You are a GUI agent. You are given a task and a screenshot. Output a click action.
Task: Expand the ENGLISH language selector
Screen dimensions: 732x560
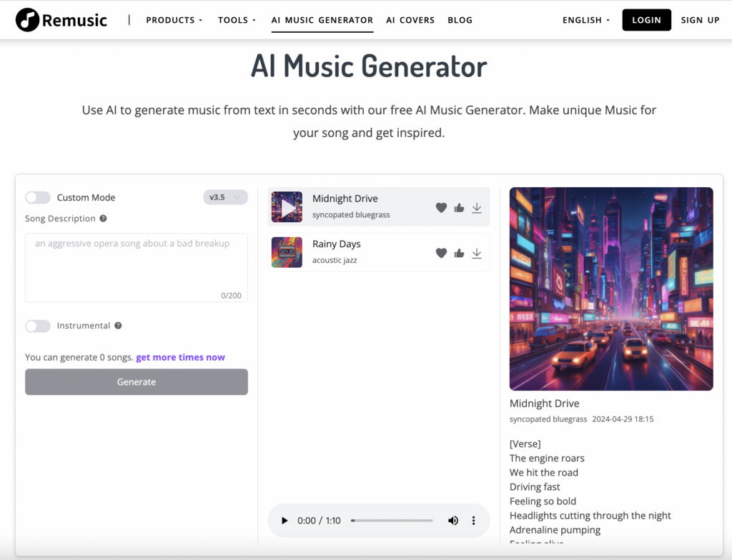pyautogui.click(x=585, y=19)
